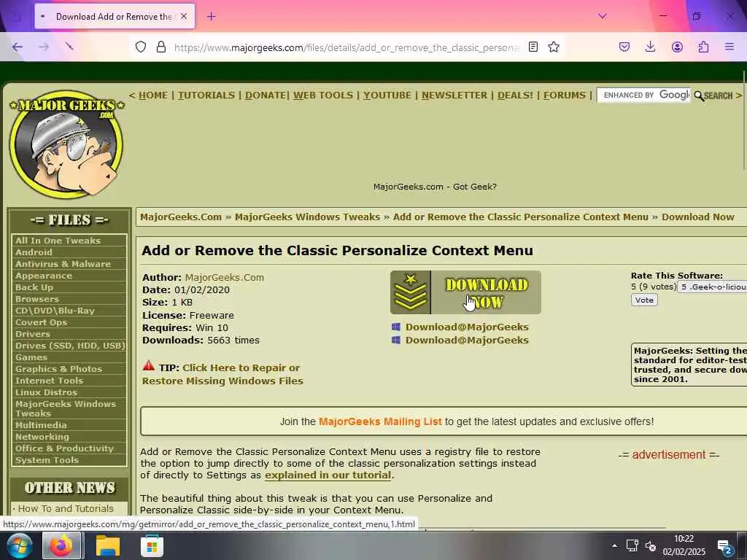This screenshot has width=747, height=560.
Task: Click the red warning TIP icon
Action: coord(149,366)
